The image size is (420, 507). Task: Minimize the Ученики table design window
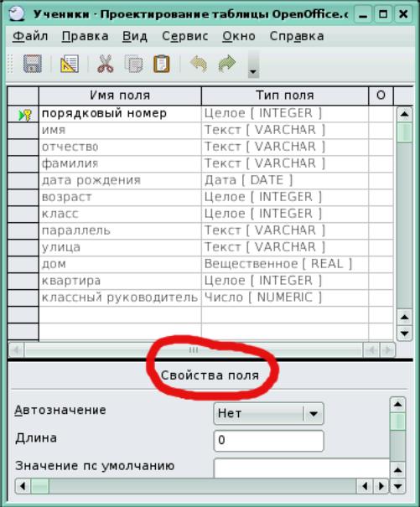(363, 14)
